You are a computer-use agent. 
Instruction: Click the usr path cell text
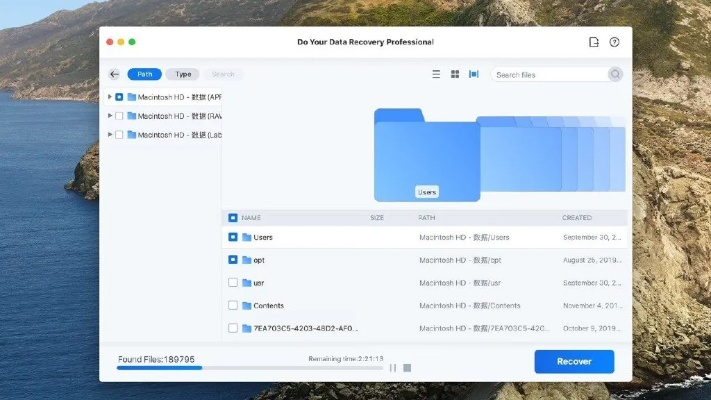[460, 283]
